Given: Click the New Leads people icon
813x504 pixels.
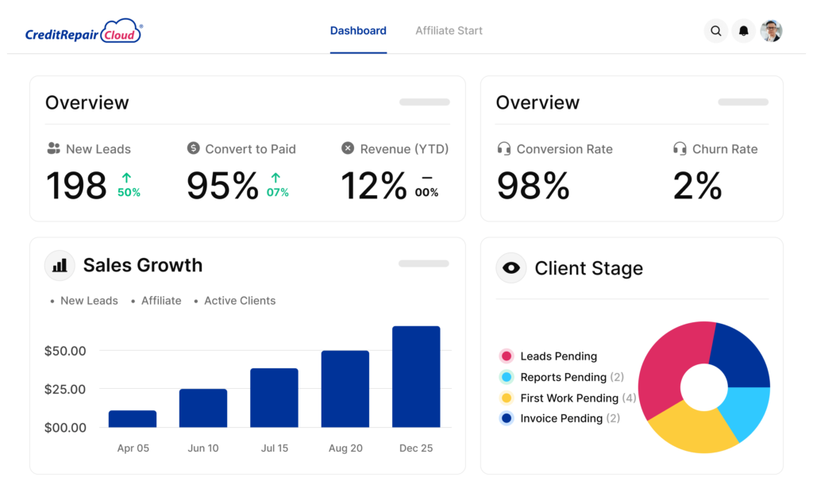Looking at the screenshot, I should point(53,148).
